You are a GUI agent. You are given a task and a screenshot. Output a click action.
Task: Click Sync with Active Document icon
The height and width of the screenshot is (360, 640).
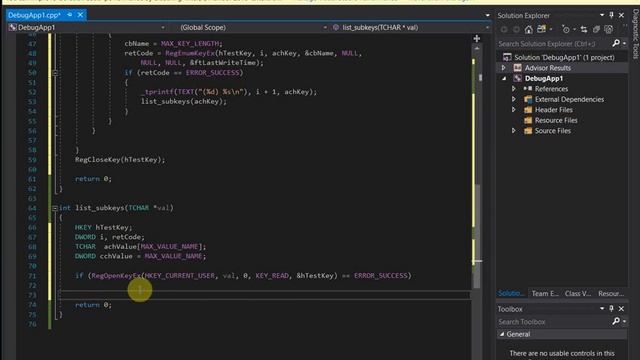pos(584,29)
